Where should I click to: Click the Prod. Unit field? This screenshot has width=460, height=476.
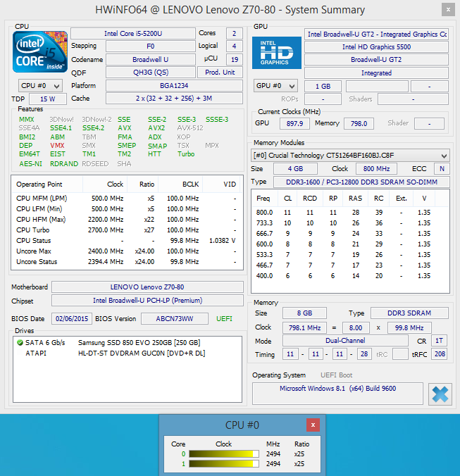220,73
